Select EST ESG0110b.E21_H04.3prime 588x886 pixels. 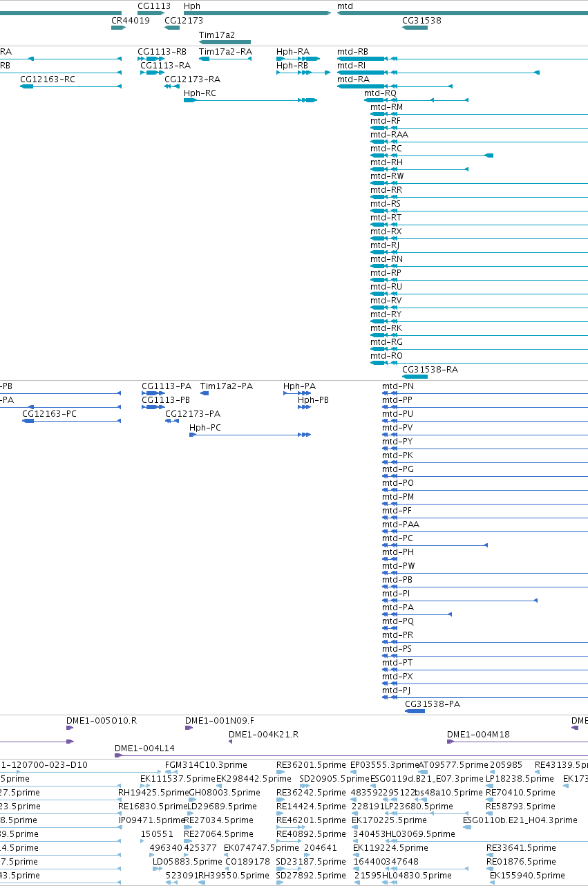(x=520, y=820)
